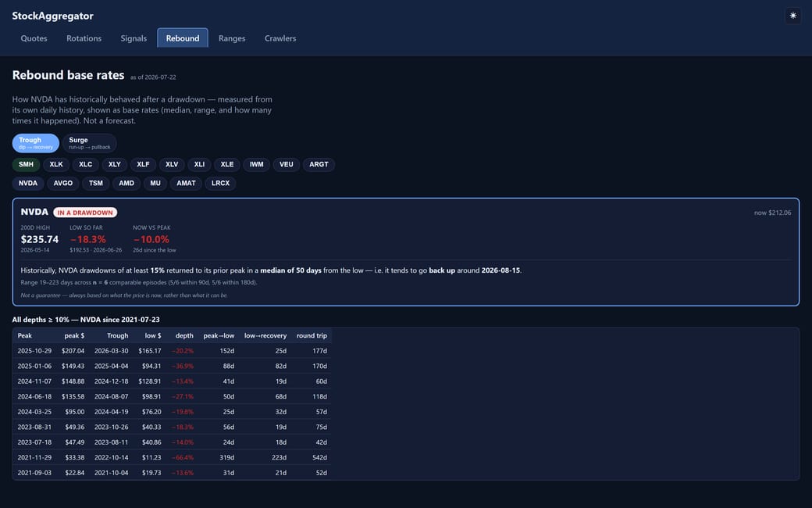Click the StockAggregator app title

tap(53, 16)
